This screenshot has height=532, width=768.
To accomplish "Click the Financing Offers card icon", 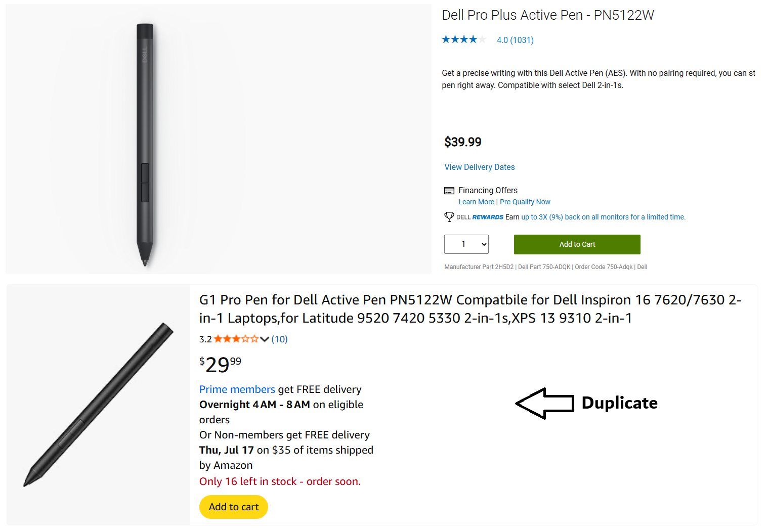I will point(449,190).
